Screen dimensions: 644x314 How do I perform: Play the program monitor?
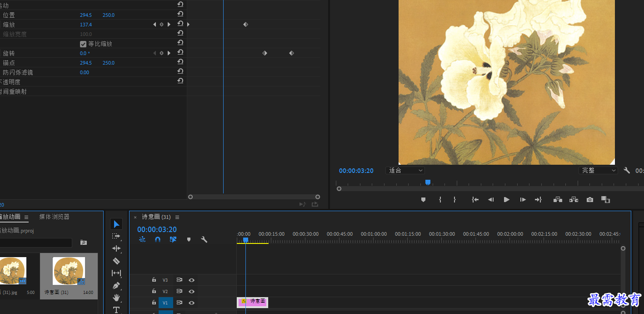click(506, 199)
